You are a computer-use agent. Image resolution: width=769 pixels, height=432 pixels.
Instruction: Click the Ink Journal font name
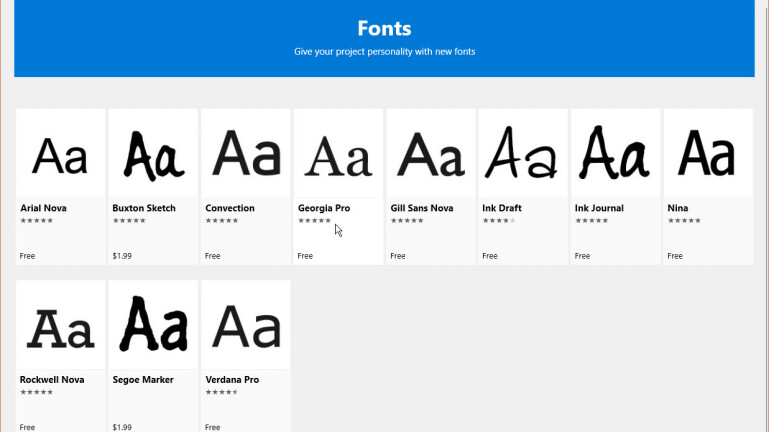point(599,208)
